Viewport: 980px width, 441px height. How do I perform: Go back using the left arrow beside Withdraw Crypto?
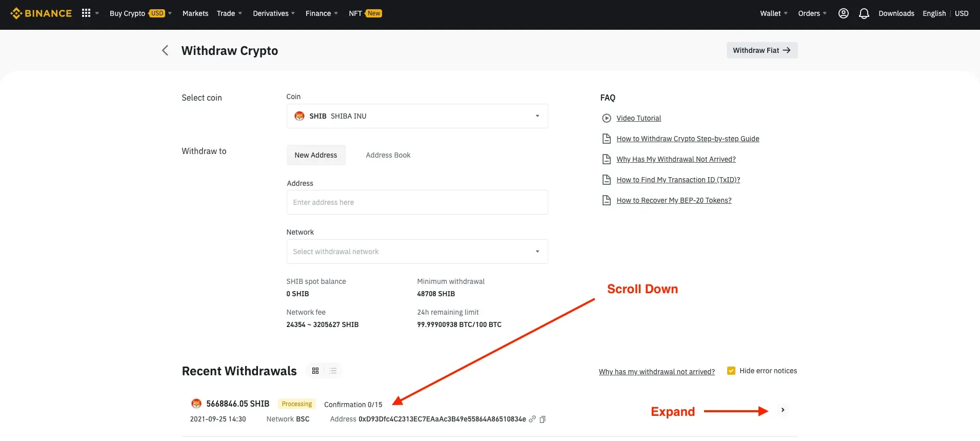165,50
